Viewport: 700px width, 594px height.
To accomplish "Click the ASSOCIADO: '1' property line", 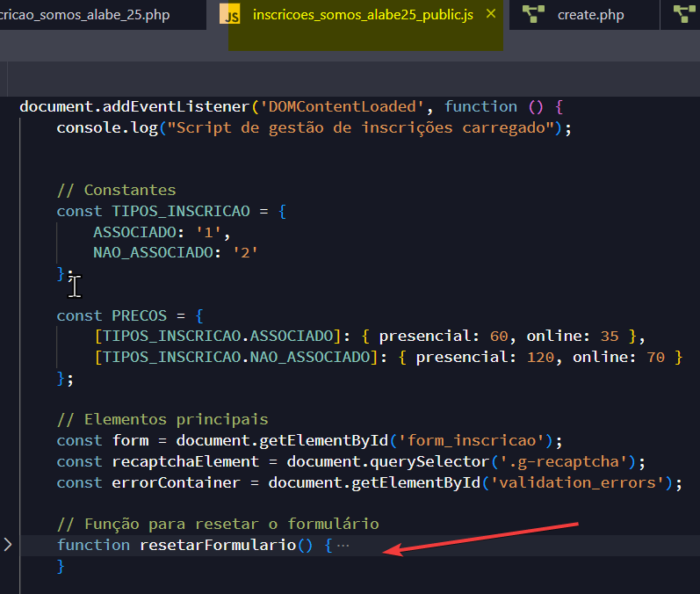I will coord(162,232).
